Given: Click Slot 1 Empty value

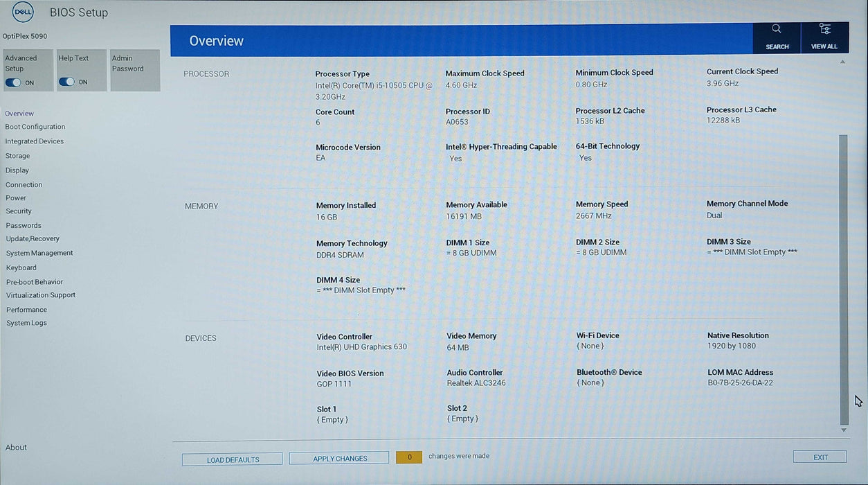Looking at the screenshot, I should pyautogui.click(x=332, y=420).
